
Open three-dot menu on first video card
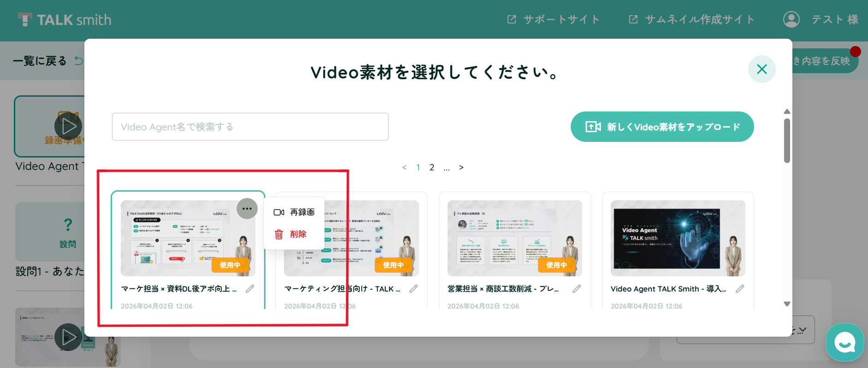click(247, 209)
